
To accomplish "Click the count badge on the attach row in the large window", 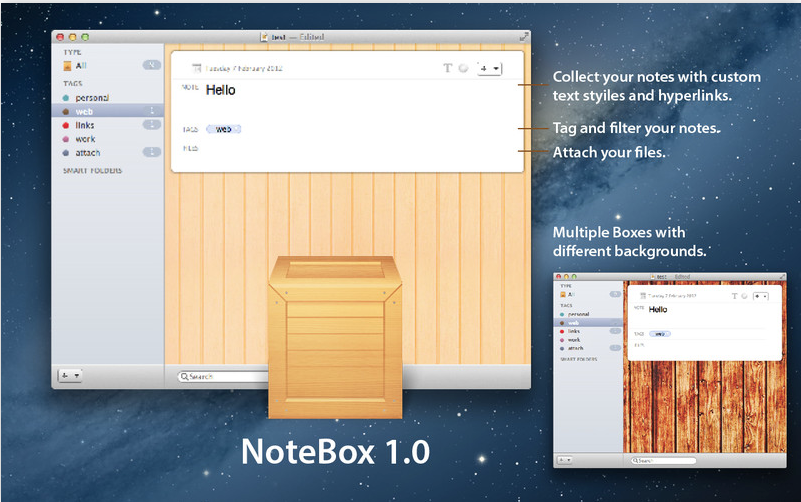I will (x=152, y=152).
